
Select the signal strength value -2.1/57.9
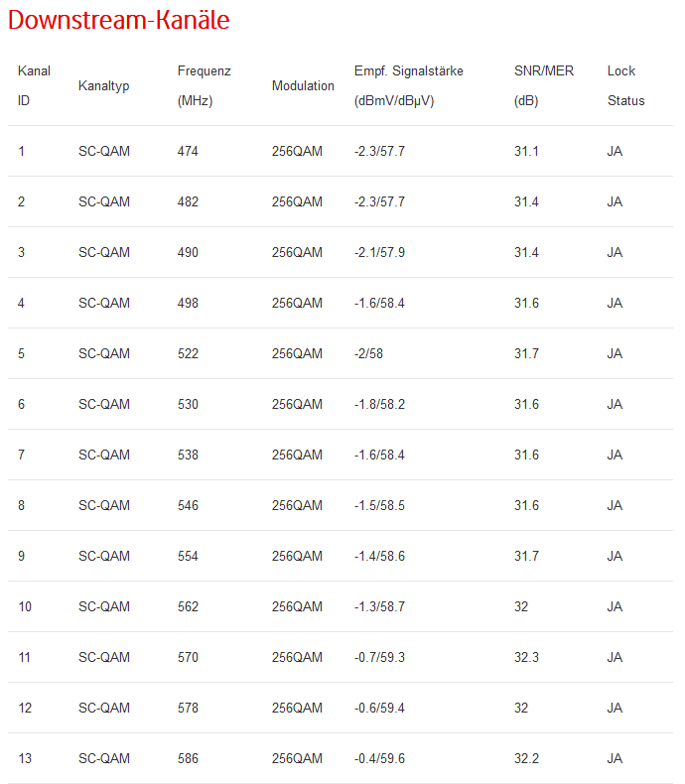coord(379,253)
